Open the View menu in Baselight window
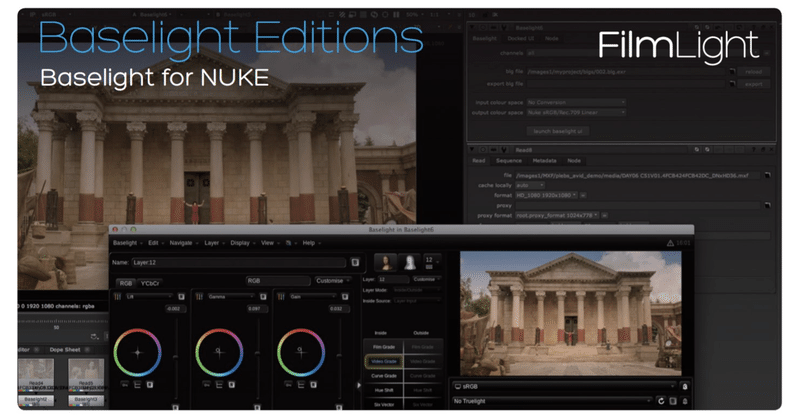The width and height of the screenshot is (800, 419). point(268,243)
